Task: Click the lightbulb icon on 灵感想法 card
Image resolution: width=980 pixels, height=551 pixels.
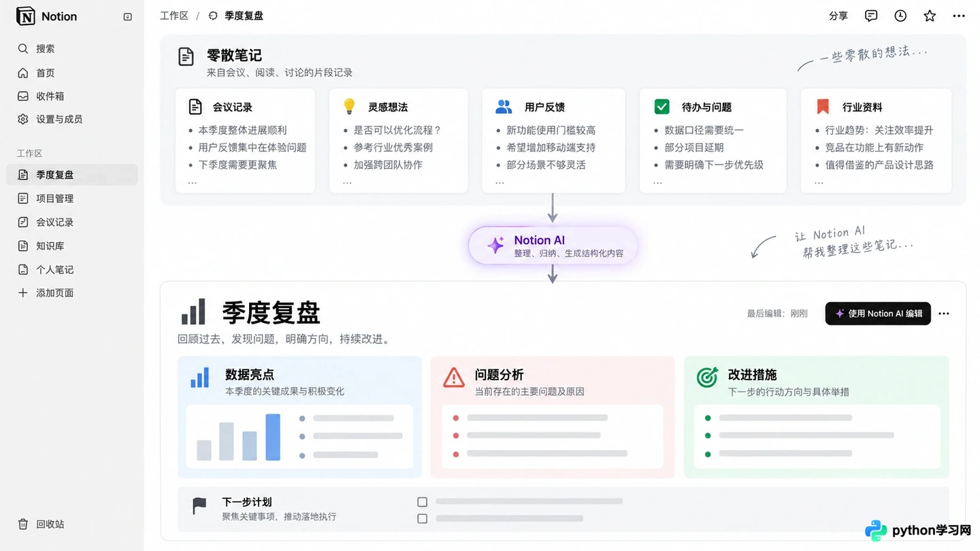Action: (x=349, y=106)
